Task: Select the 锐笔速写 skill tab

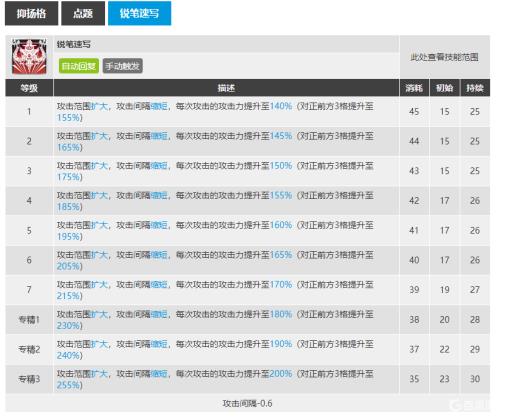Action: pos(139,13)
